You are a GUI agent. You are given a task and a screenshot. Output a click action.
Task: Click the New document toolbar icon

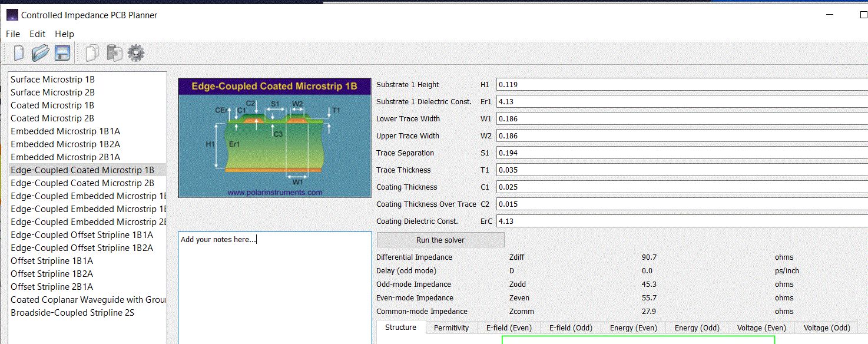19,53
